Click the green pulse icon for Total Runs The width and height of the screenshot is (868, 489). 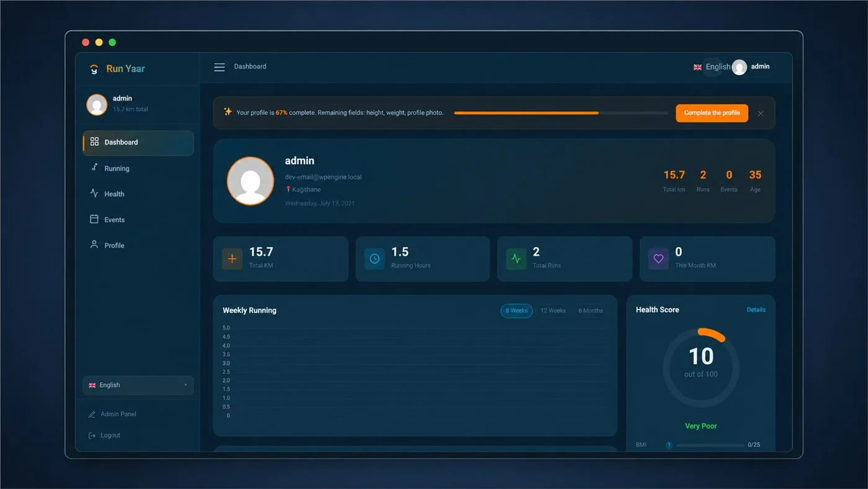click(x=516, y=259)
